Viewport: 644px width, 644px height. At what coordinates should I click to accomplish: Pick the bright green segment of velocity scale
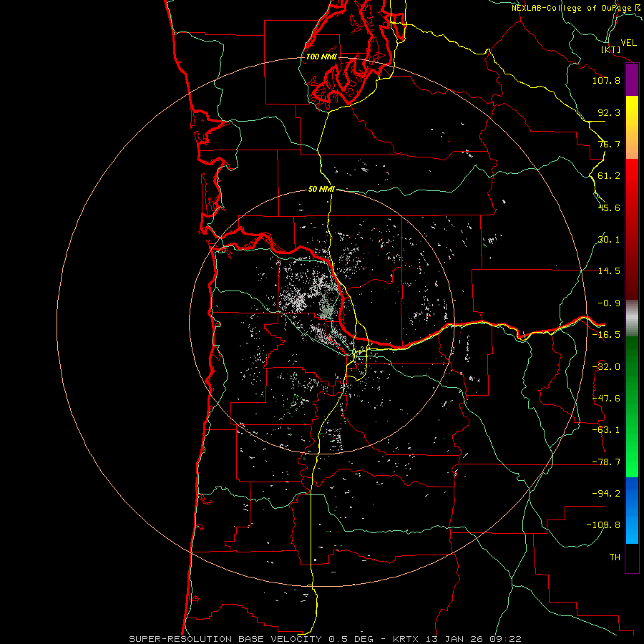pyautogui.click(x=632, y=460)
